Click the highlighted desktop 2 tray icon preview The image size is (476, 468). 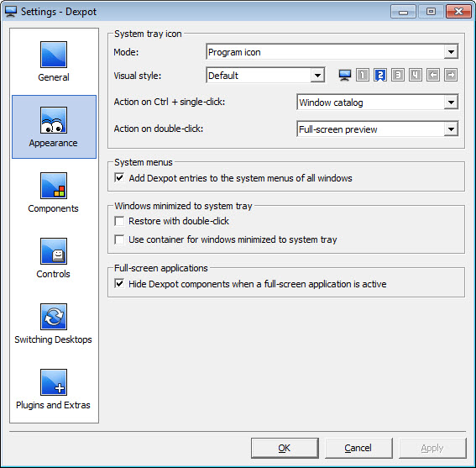click(x=380, y=75)
